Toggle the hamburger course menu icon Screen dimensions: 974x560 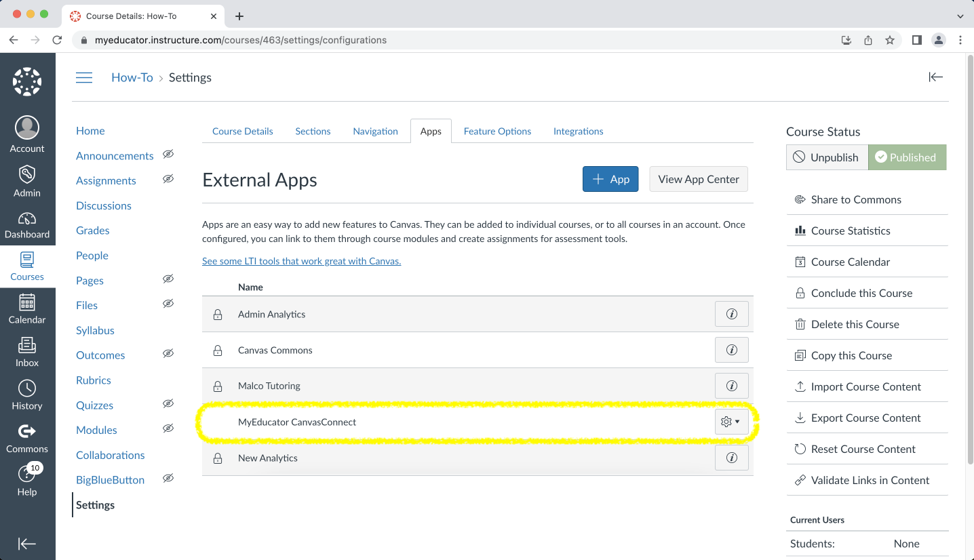[84, 77]
